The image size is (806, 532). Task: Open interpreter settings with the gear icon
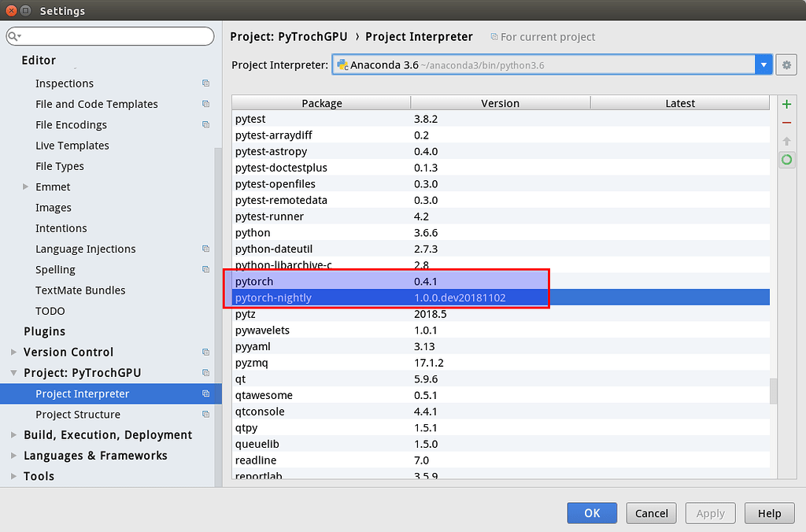tap(786, 65)
